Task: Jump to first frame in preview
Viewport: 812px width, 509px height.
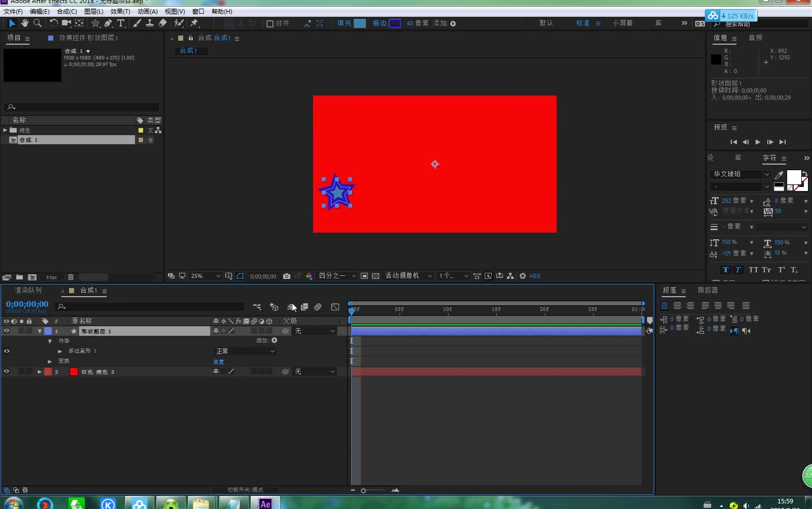Action: (x=733, y=142)
